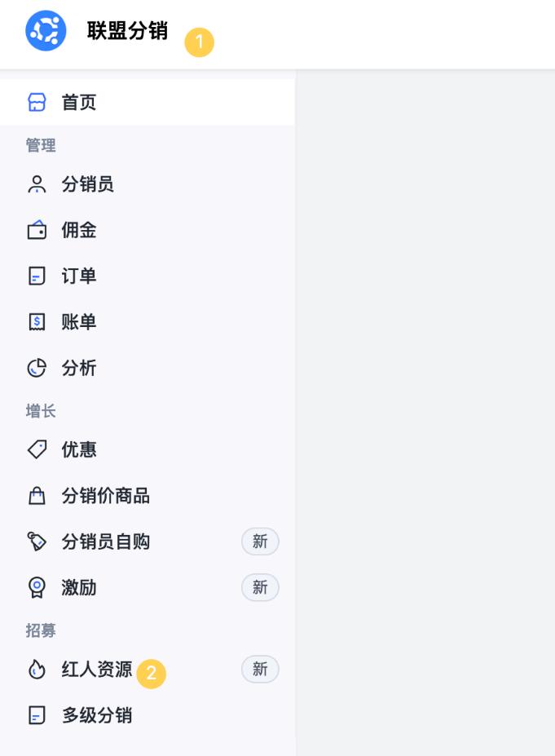Navigate to the 订单 section
The width and height of the screenshot is (555, 756).
[79, 276]
